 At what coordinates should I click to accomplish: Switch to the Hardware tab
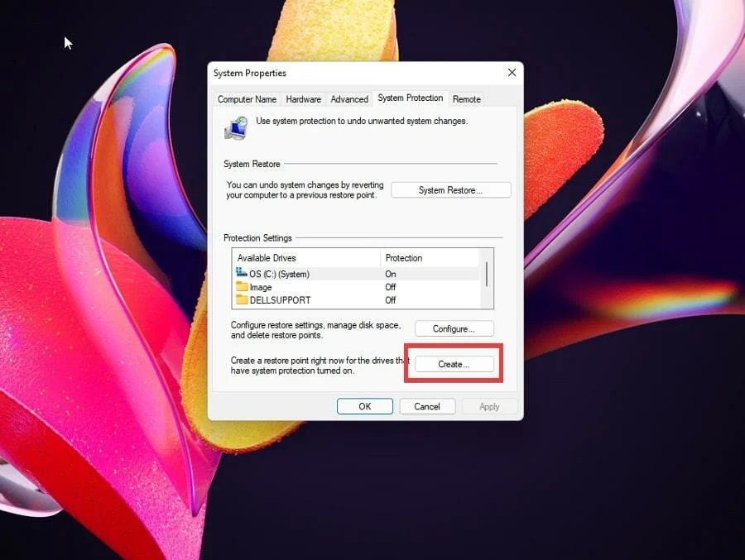303,99
